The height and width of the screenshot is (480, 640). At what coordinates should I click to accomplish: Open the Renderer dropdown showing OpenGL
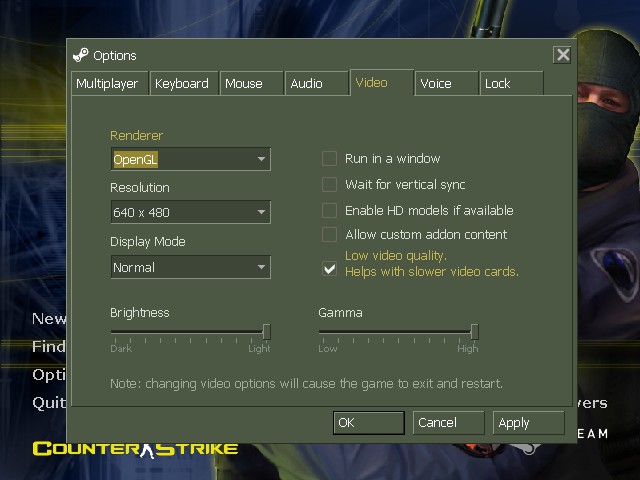click(190, 159)
